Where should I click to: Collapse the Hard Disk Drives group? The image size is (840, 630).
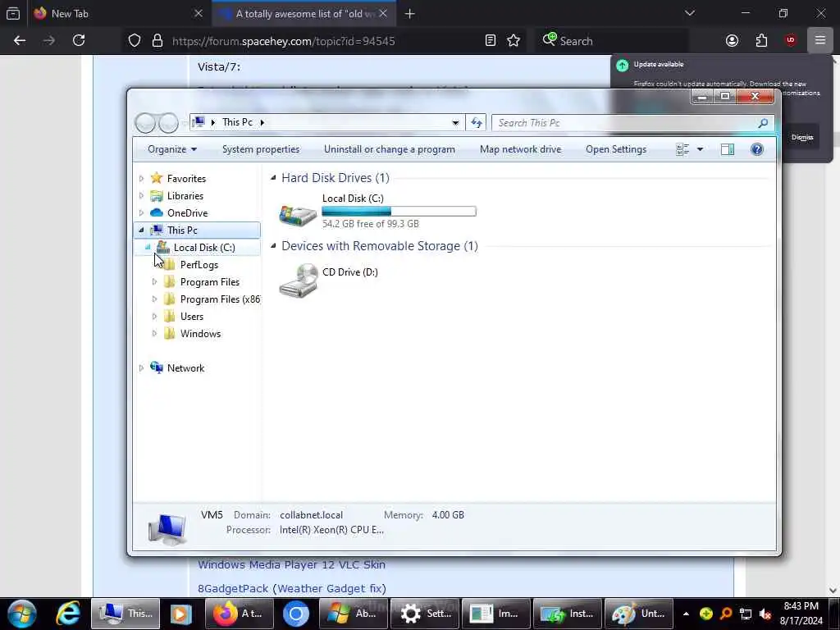coord(273,177)
